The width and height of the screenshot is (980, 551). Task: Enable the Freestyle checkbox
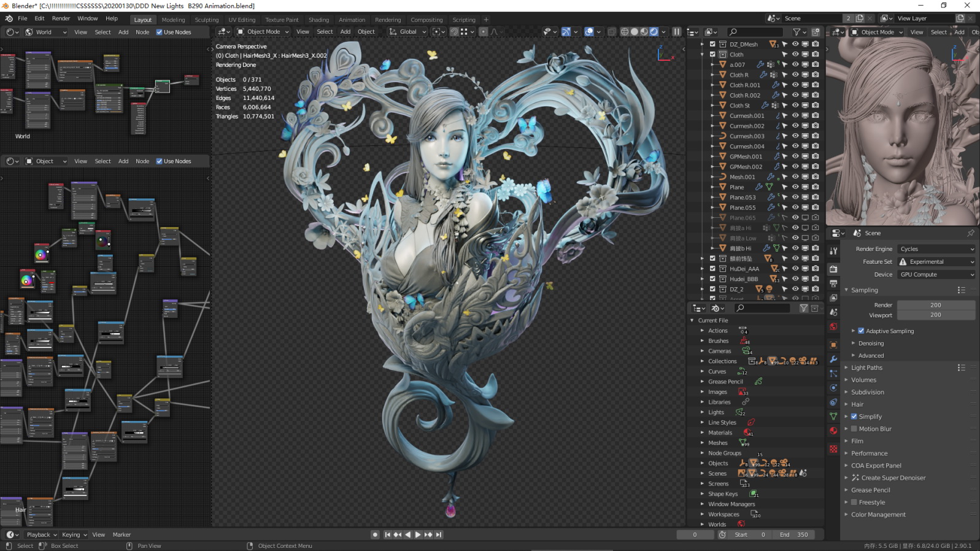pyautogui.click(x=854, y=503)
